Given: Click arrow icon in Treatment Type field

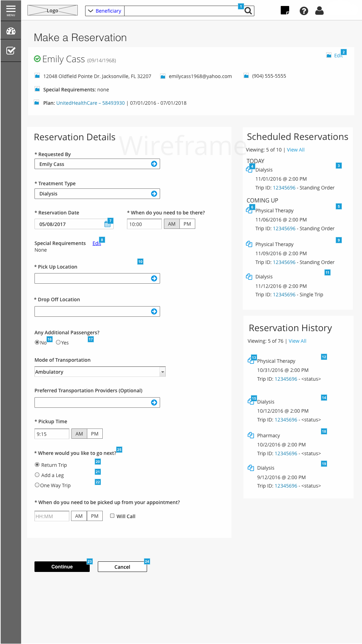Looking at the screenshot, I should click(x=154, y=194).
